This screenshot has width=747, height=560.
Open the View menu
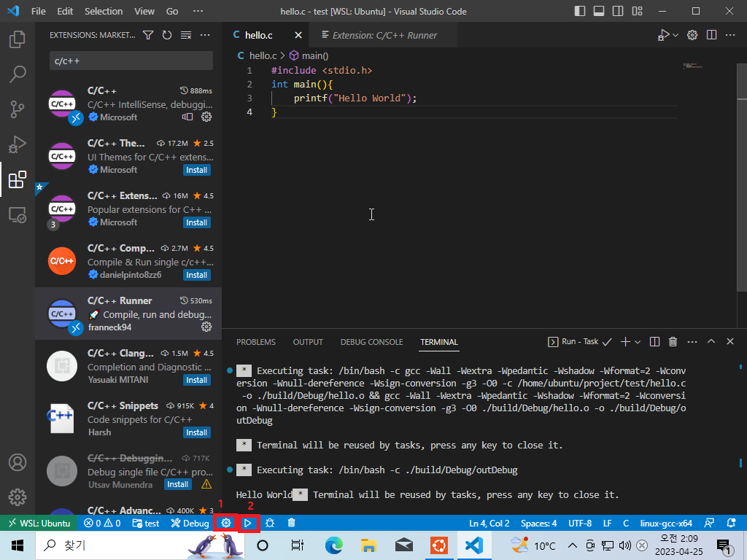[144, 11]
